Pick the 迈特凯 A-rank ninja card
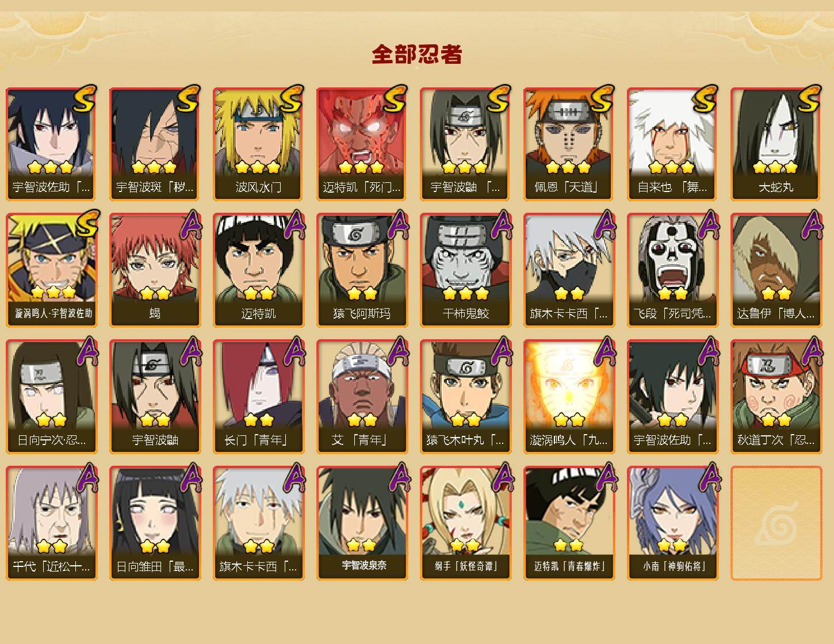The image size is (834, 644). pyautogui.click(x=258, y=270)
